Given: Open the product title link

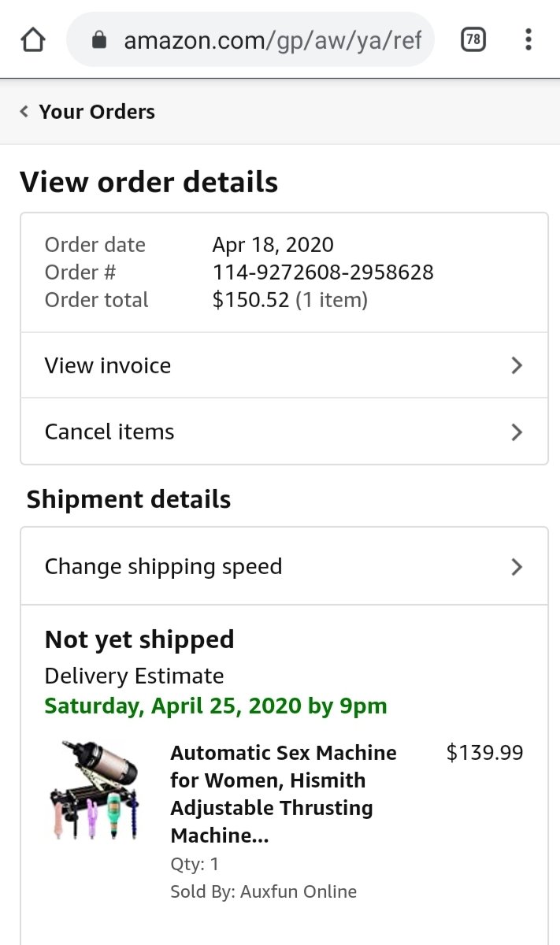Looking at the screenshot, I should [x=284, y=794].
